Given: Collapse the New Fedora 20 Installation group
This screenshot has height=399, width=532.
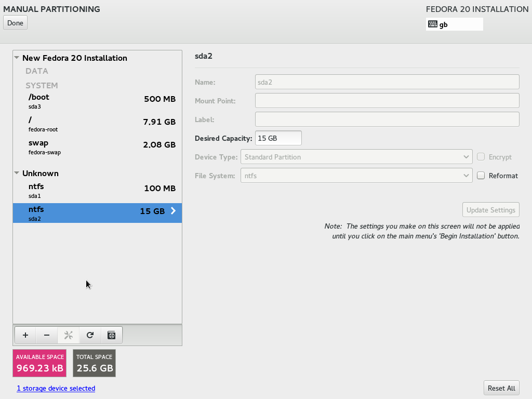Looking at the screenshot, I should (x=17, y=58).
